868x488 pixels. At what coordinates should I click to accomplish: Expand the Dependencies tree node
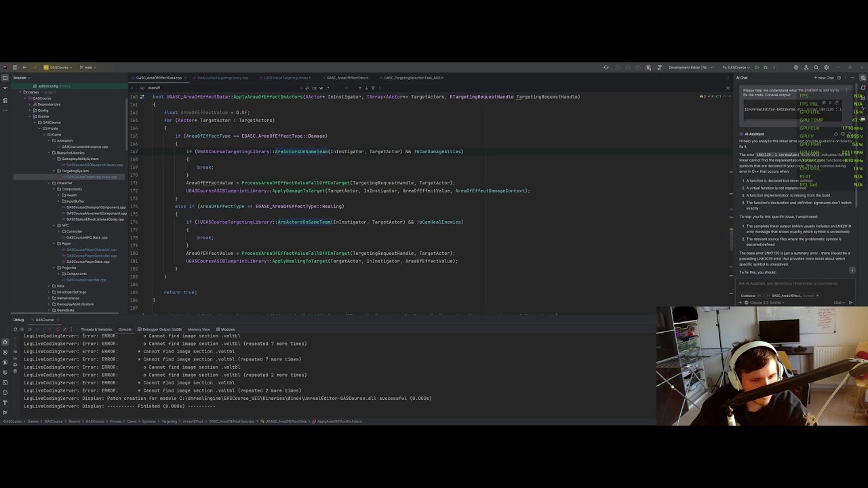click(x=30, y=104)
